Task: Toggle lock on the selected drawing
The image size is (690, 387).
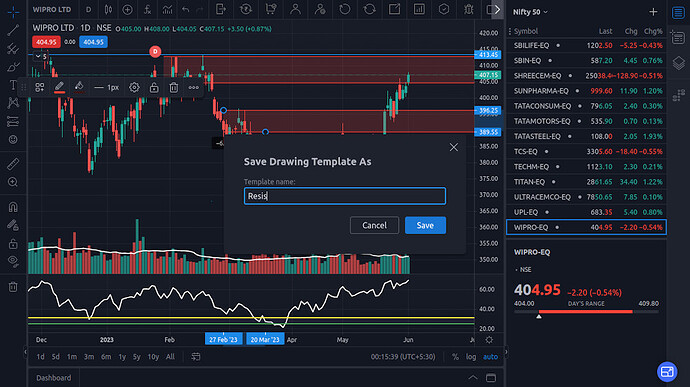Action: coord(154,88)
